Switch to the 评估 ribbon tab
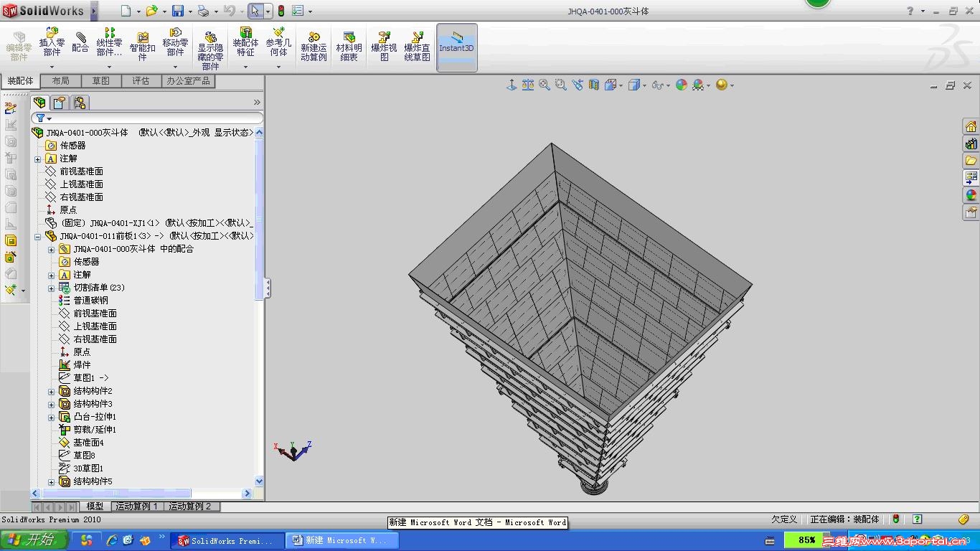The image size is (980, 551). 141,81
